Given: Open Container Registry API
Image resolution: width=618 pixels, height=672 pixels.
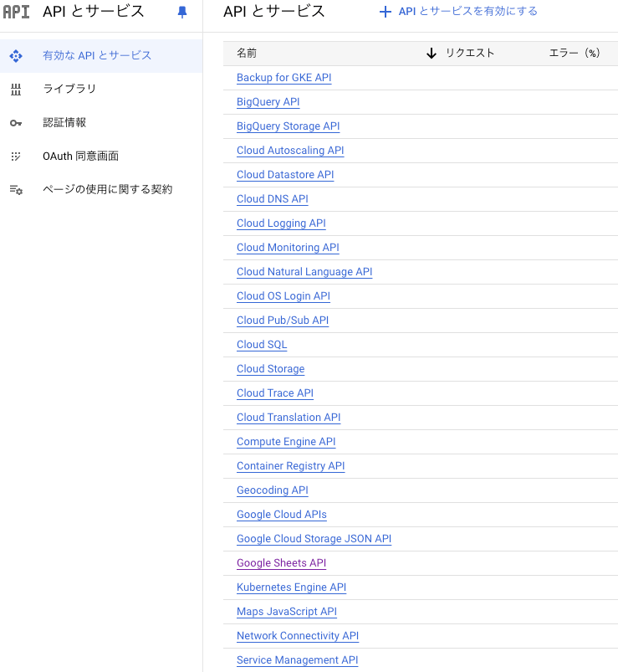Looking at the screenshot, I should pos(291,466).
